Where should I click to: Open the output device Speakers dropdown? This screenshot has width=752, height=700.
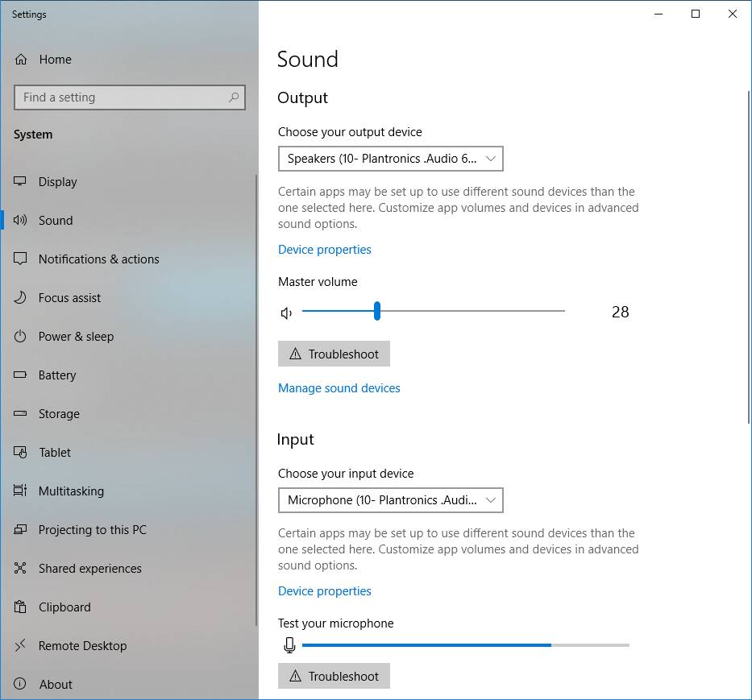click(390, 159)
